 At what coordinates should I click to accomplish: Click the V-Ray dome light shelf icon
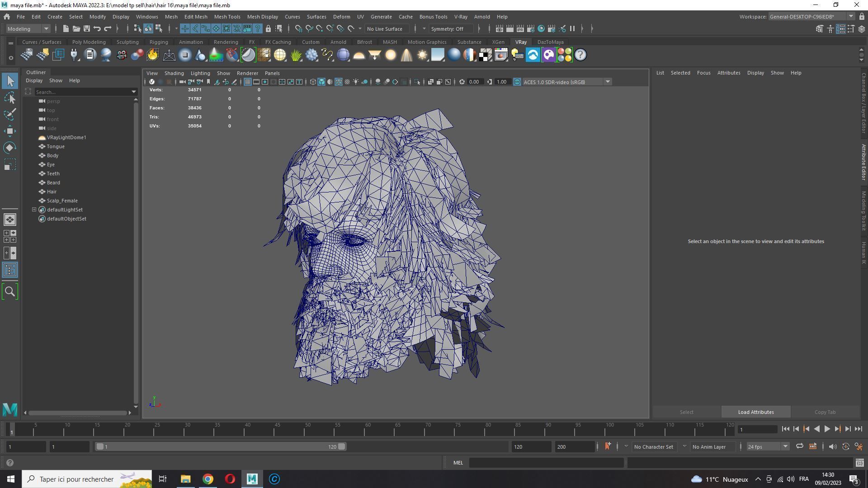(x=359, y=55)
